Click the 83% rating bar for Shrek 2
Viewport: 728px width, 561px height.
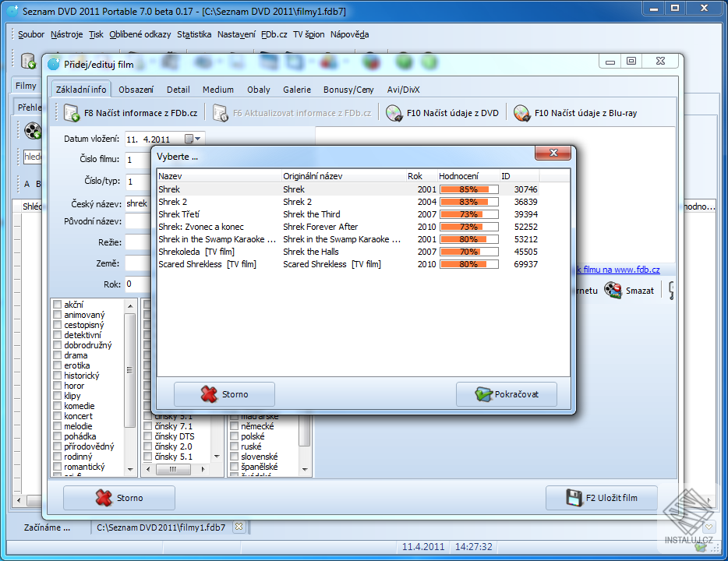pos(469,202)
